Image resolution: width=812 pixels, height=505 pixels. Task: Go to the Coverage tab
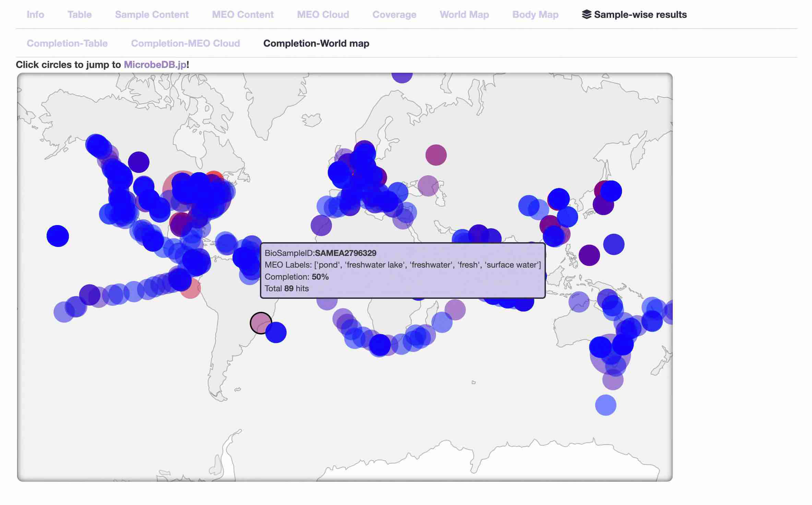394,14
